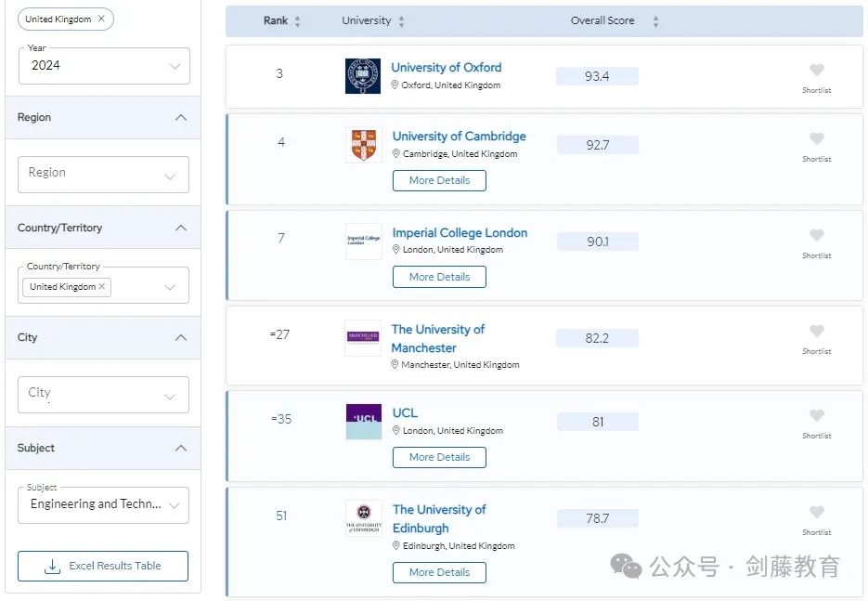Click More Details under Imperial College London
The width and height of the screenshot is (868, 601).
pos(439,277)
